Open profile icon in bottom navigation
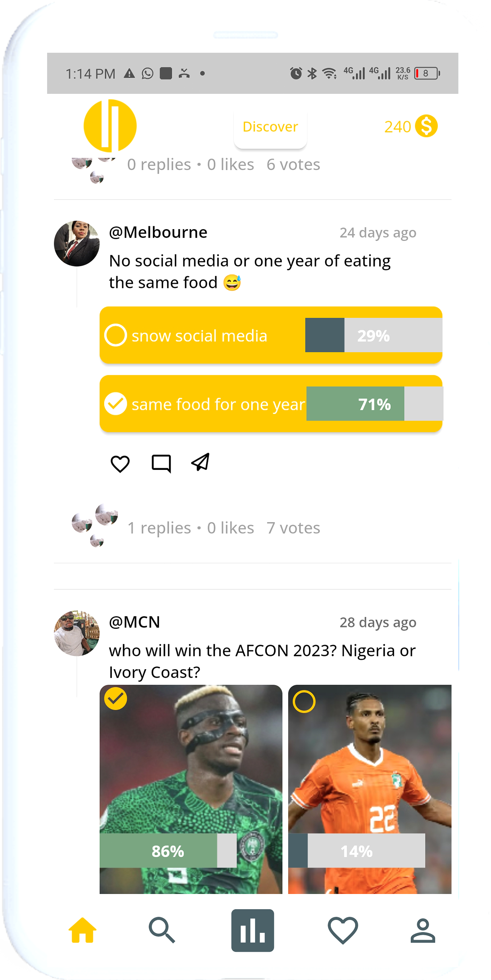This screenshot has width=491, height=980. [423, 930]
